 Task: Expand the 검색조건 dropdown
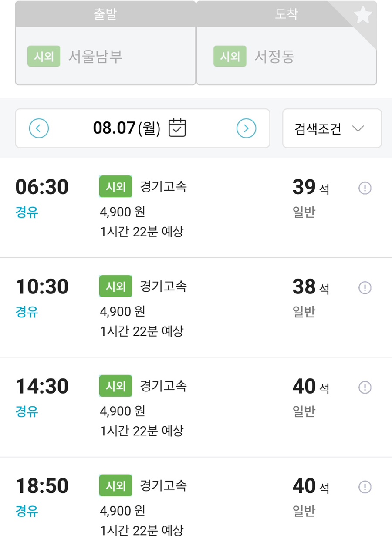332,128
